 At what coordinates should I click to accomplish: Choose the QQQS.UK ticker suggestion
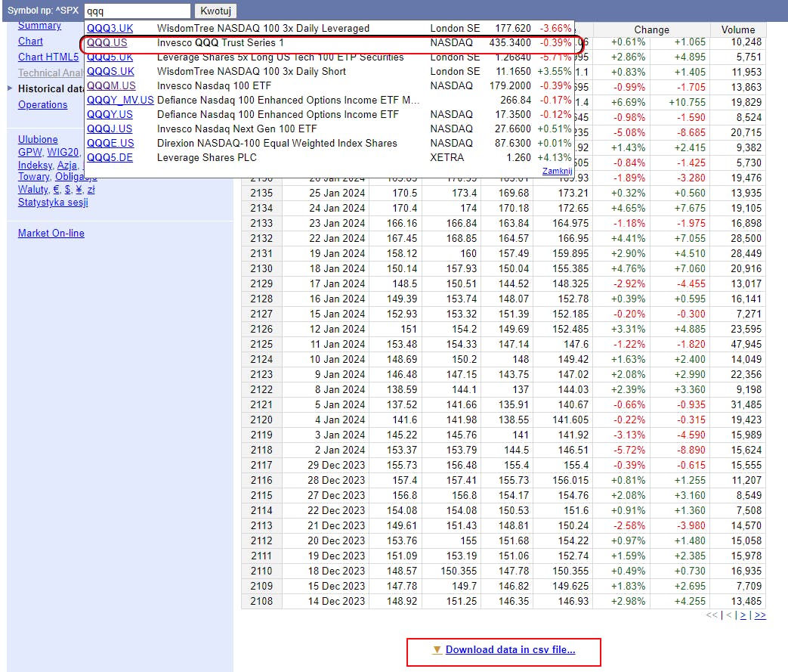click(110, 71)
